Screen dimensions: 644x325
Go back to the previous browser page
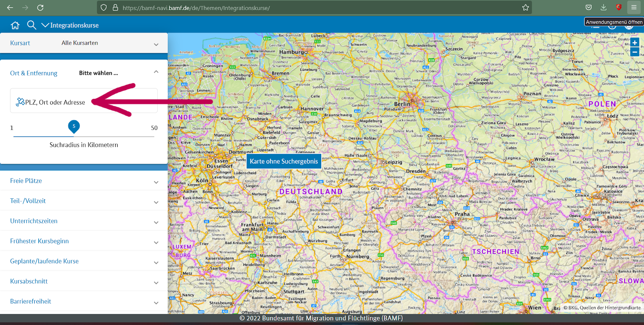10,8
